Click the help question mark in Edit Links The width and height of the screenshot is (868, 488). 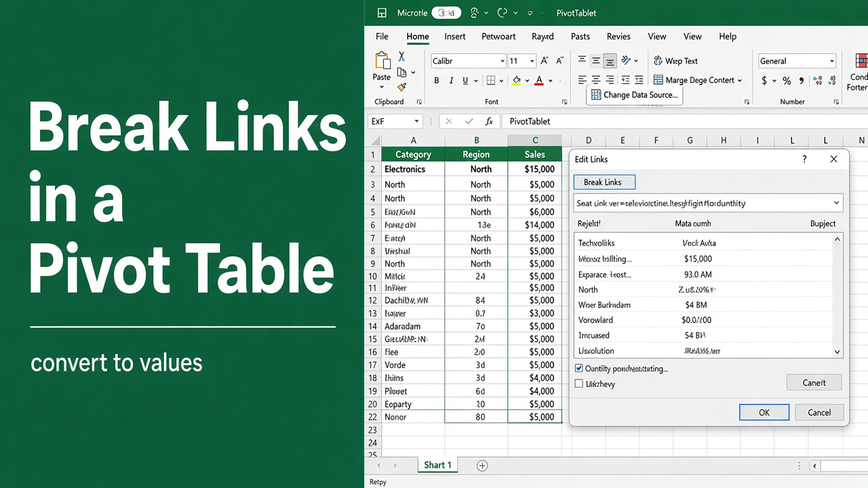tap(805, 159)
